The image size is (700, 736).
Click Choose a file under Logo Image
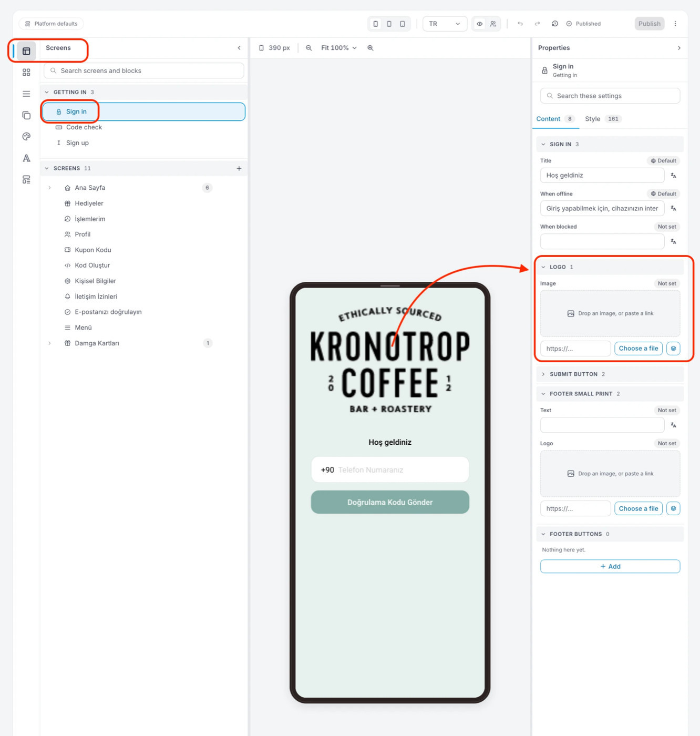coord(639,349)
